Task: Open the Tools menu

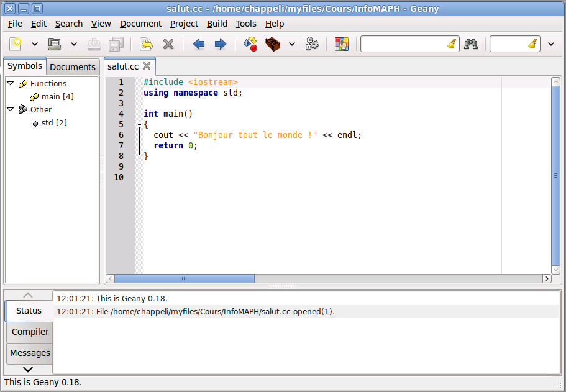Action: 246,24
